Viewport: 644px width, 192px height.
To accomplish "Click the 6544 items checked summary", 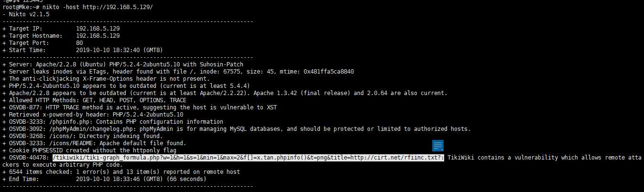I will click(121, 172).
